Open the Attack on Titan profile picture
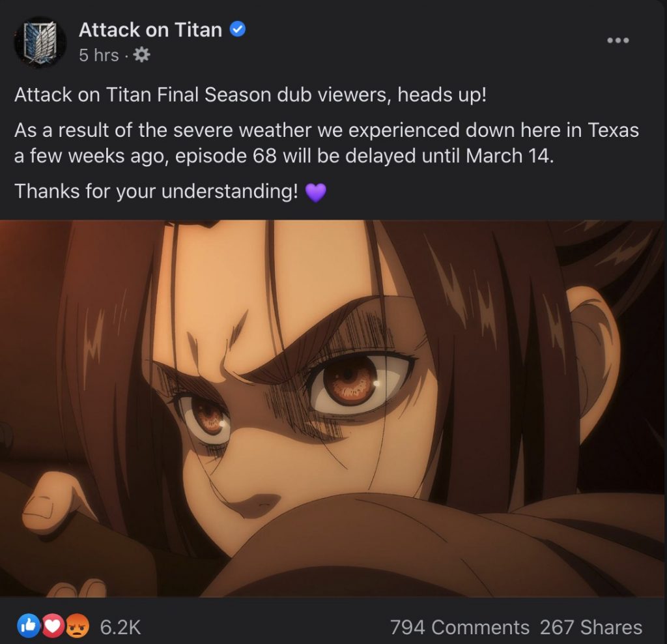 (40, 42)
